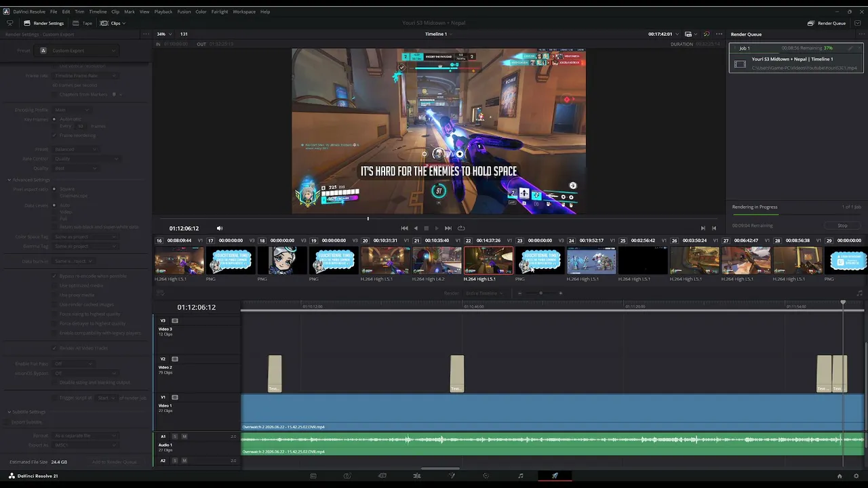Viewport: 868px width, 488px height.
Task: Go to the Fusion page icon
Action: (417, 476)
